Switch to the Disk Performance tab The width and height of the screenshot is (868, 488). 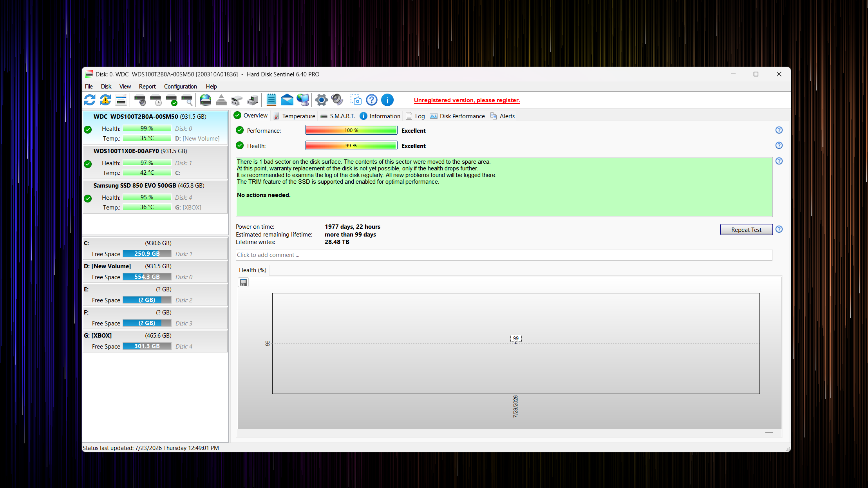457,116
